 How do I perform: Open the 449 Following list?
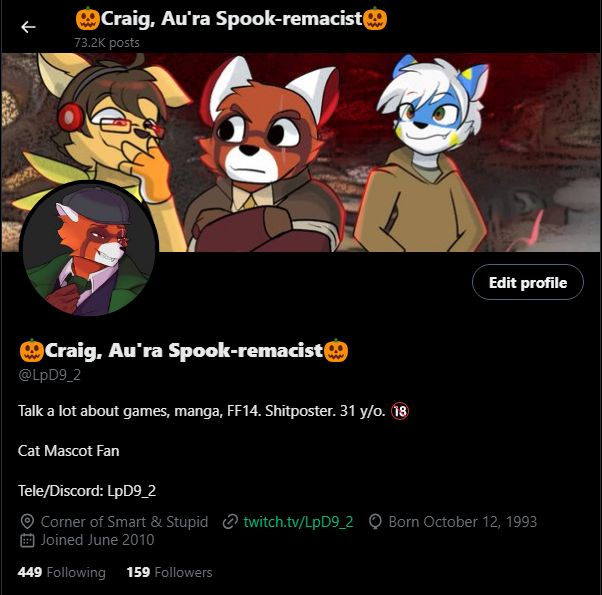click(61, 572)
